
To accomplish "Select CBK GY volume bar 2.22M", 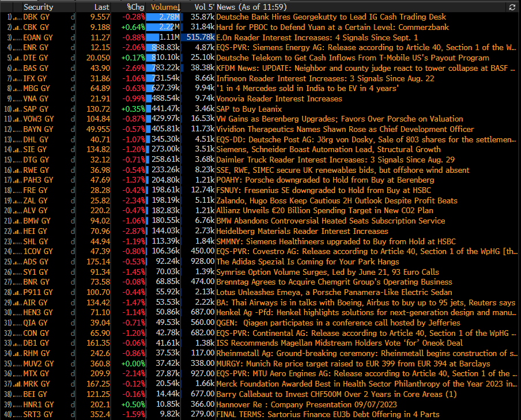I will click(163, 27).
